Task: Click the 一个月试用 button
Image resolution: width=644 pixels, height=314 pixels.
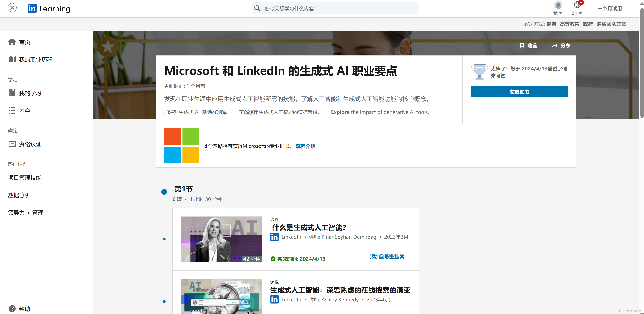Action: [610, 8]
